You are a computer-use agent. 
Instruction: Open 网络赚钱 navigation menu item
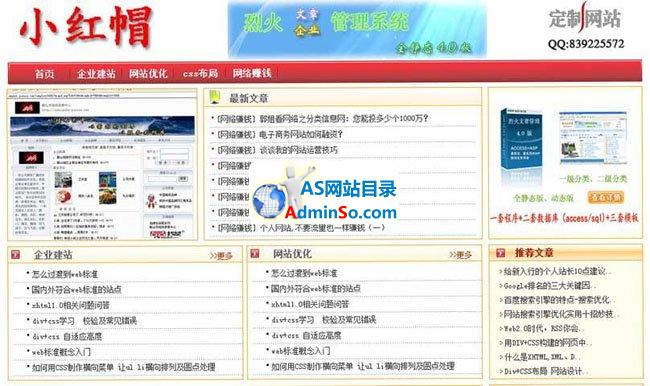tap(252, 73)
